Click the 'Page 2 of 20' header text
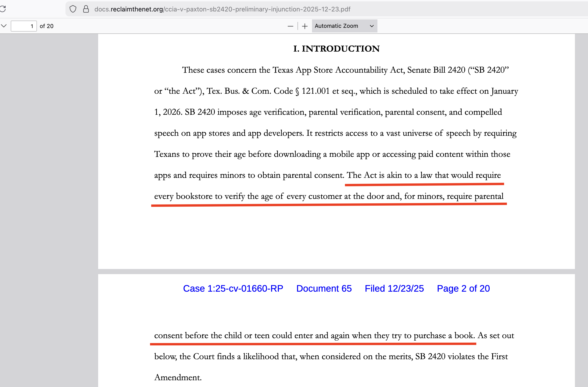The image size is (588, 387). pyautogui.click(x=463, y=288)
